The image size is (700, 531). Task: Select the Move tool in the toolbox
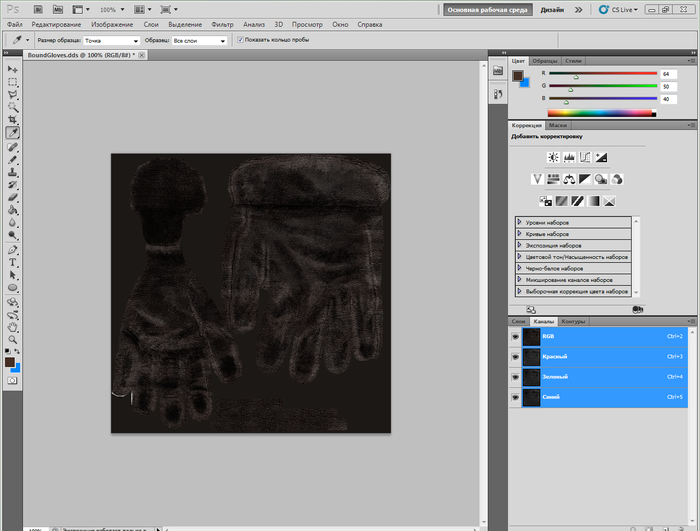[13, 69]
